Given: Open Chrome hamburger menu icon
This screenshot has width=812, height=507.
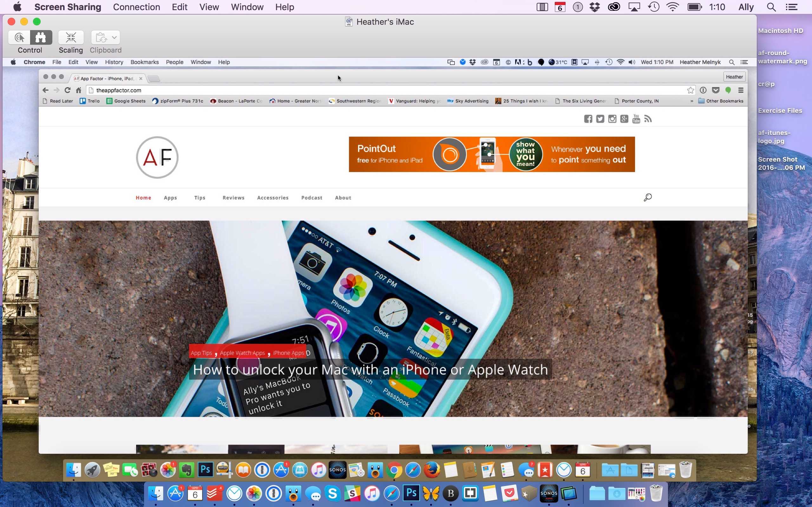Looking at the screenshot, I should click(741, 90).
